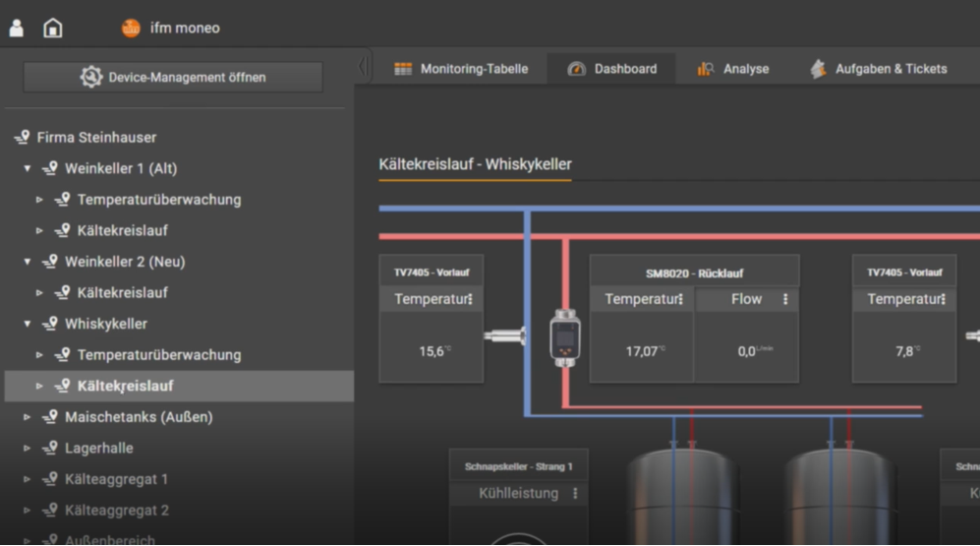
Task: Collapse the Whiskykeller tree node
Action: [x=28, y=324]
